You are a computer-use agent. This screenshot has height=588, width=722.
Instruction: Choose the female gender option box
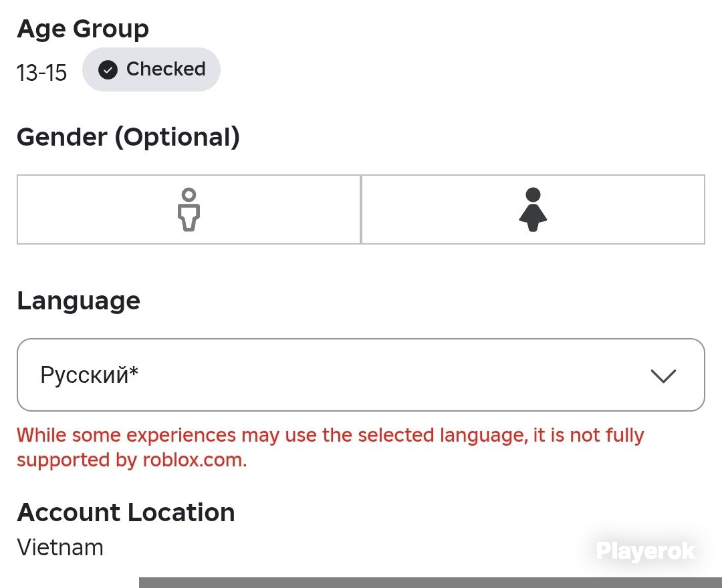click(x=533, y=209)
